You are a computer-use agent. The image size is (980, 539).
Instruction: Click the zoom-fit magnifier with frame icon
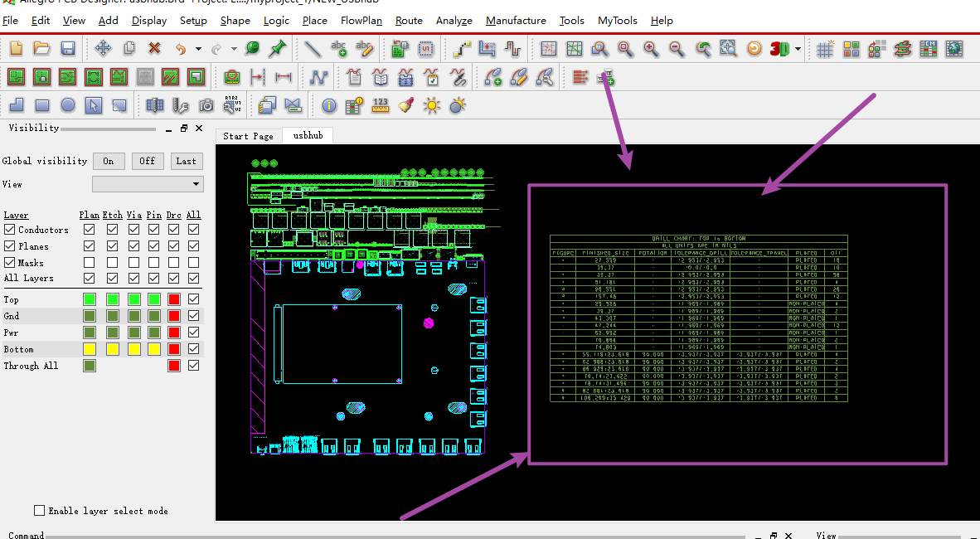[x=728, y=48]
